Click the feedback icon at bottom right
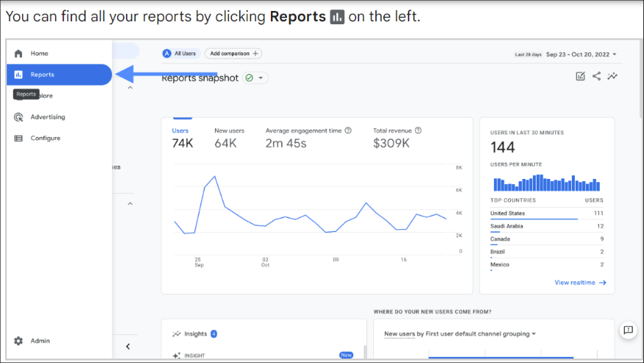 (628, 330)
